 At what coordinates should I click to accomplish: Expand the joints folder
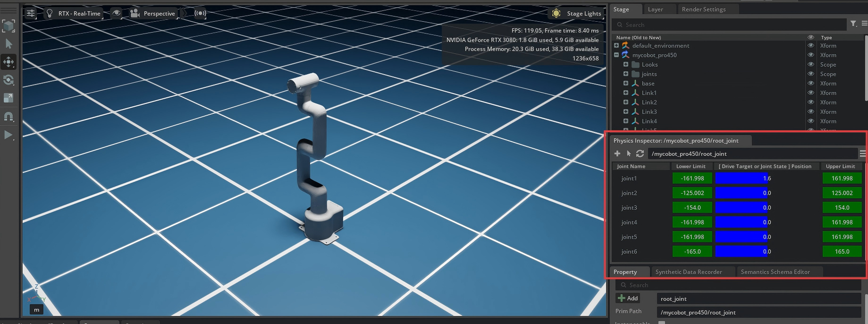625,74
